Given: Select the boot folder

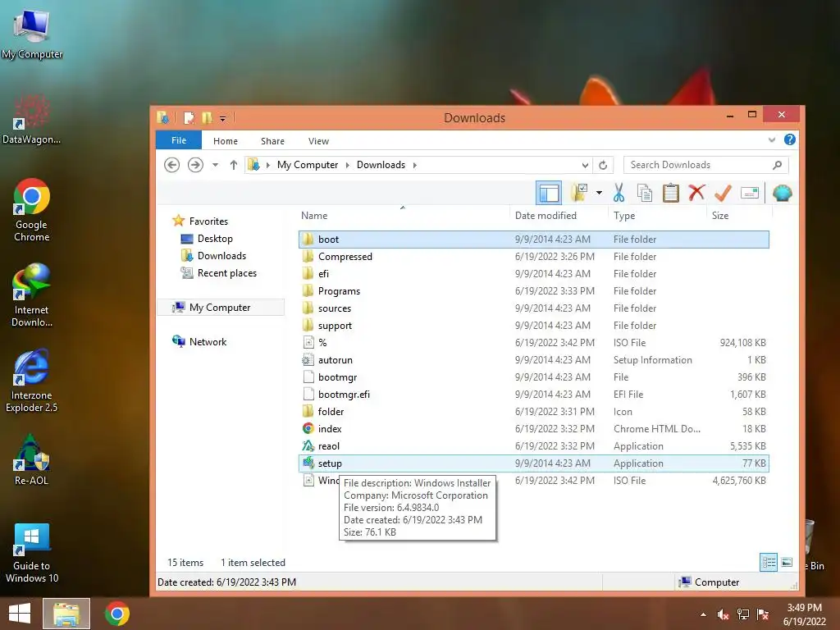Looking at the screenshot, I should [x=533, y=239].
